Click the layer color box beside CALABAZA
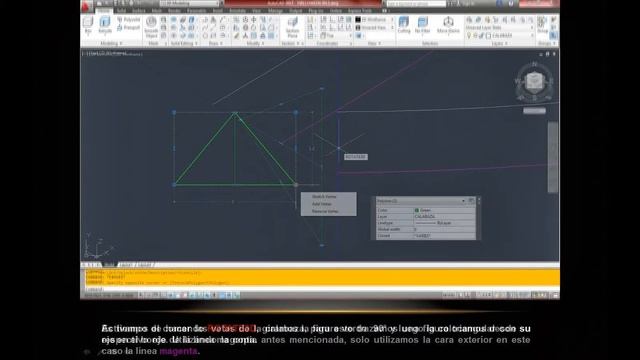This screenshot has width=640, height=360. click(488, 36)
